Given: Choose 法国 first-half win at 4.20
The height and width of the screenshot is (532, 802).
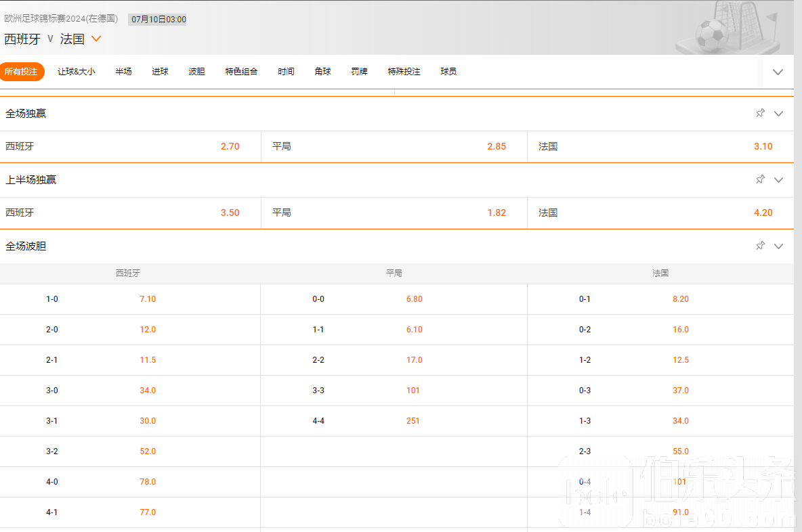Looking at the screenshot, I should (x=763, y=213).
